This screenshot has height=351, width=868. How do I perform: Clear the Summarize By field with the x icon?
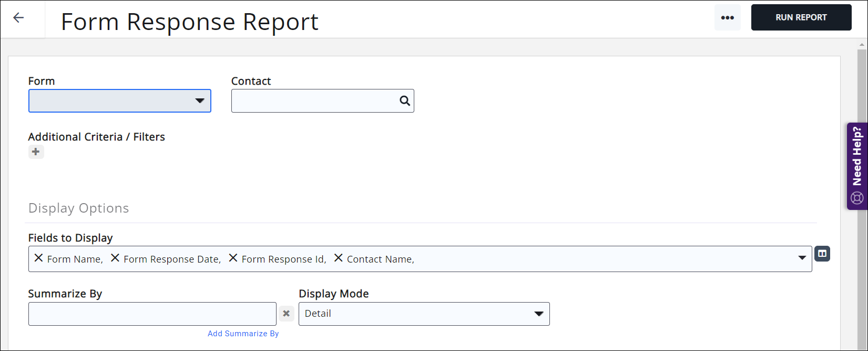(286, 314)
